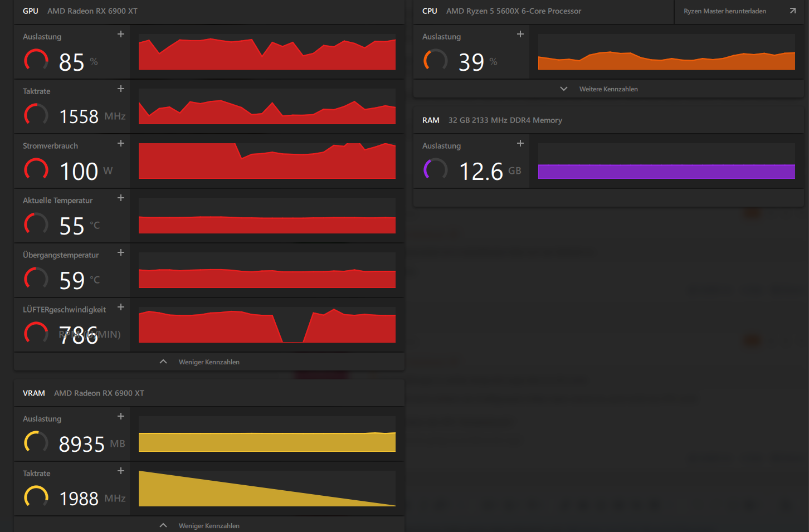Viewport: 809px width, 532px height.
Task: Click the Aktuelle Temperatur circular gauge
Action: click(x=36, y=224)
